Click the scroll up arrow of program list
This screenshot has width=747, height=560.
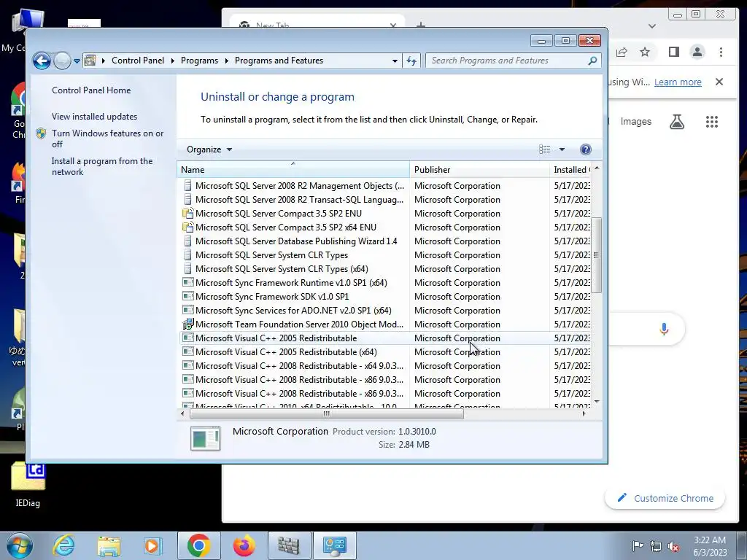coord(597,168)
